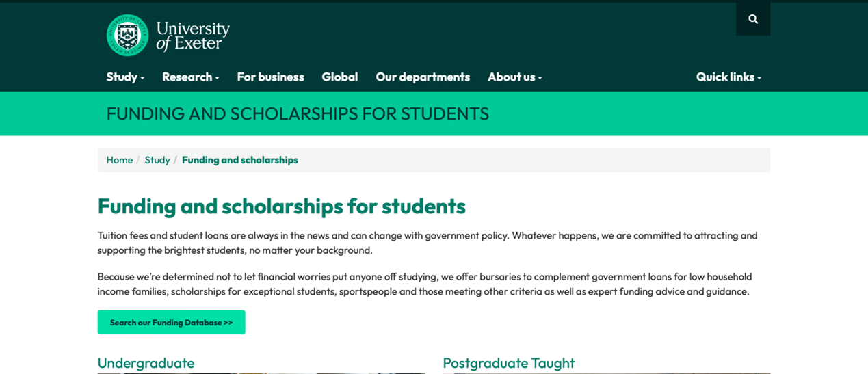
Task: Click the main heading Funding and scholarships for students
Action: click(x=281, y=206)
